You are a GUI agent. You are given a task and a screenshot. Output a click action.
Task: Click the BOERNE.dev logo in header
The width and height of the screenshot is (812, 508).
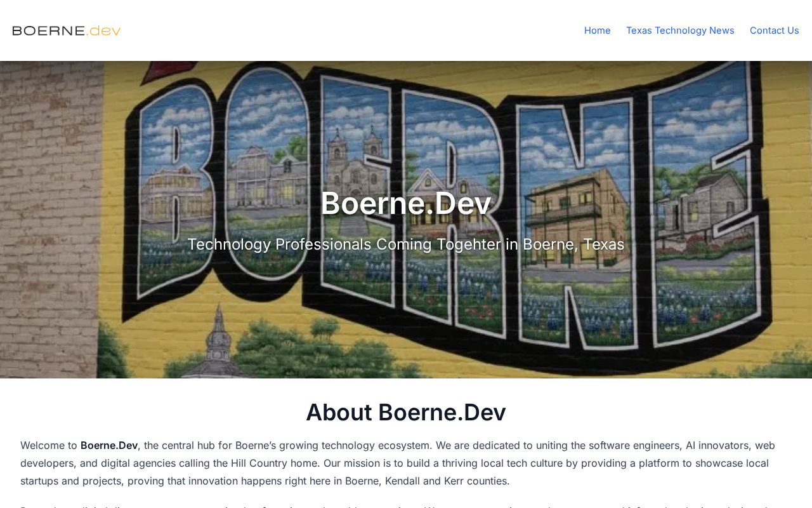pyautogui.click(x=67, y=30)
